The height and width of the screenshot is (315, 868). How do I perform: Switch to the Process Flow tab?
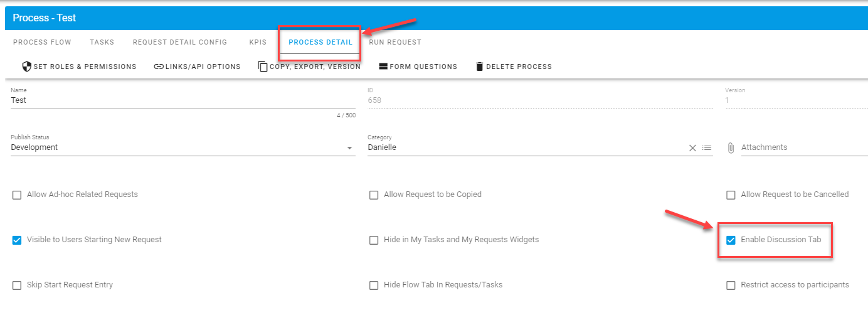point(42,42)
